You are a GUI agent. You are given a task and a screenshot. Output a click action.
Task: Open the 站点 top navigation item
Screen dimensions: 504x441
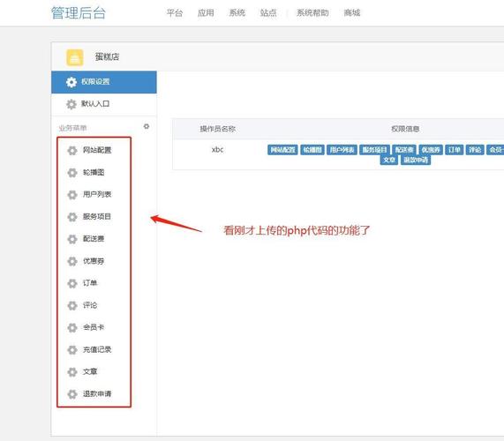(x=268, y=13)
